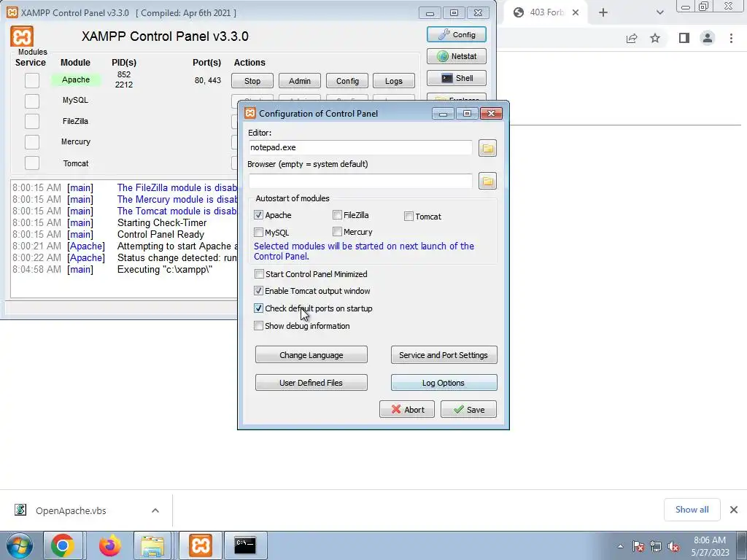Open Command Prompt from the taskbar

click(245, 545)
